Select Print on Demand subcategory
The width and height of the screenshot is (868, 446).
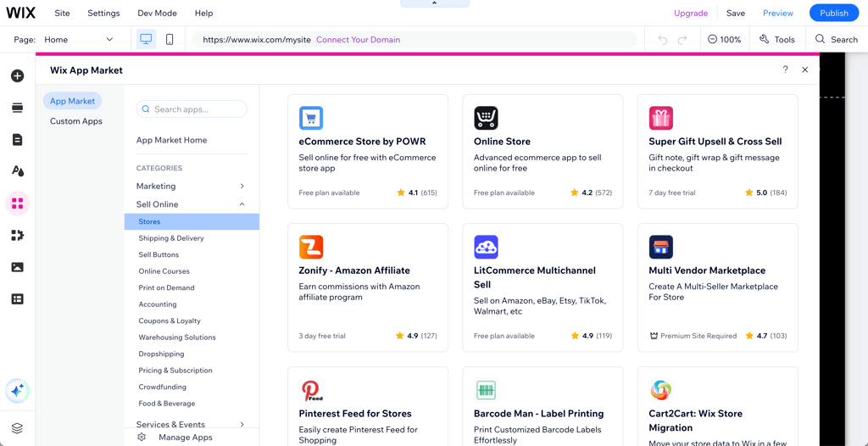166,288
